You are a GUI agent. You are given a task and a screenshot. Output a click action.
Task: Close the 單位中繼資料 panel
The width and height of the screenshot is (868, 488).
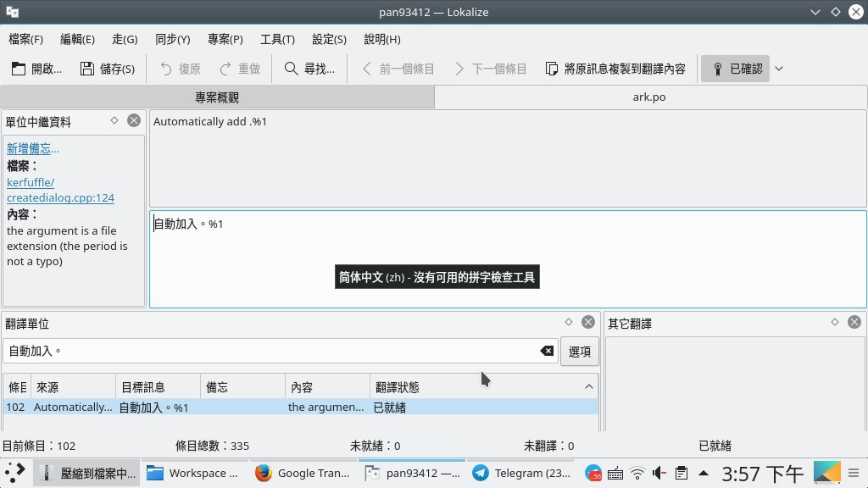134,120
